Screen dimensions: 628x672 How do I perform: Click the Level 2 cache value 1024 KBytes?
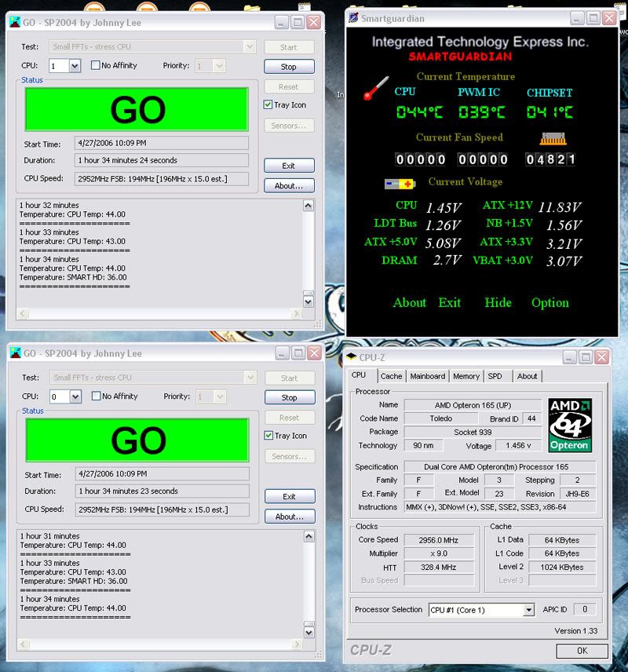562,567
